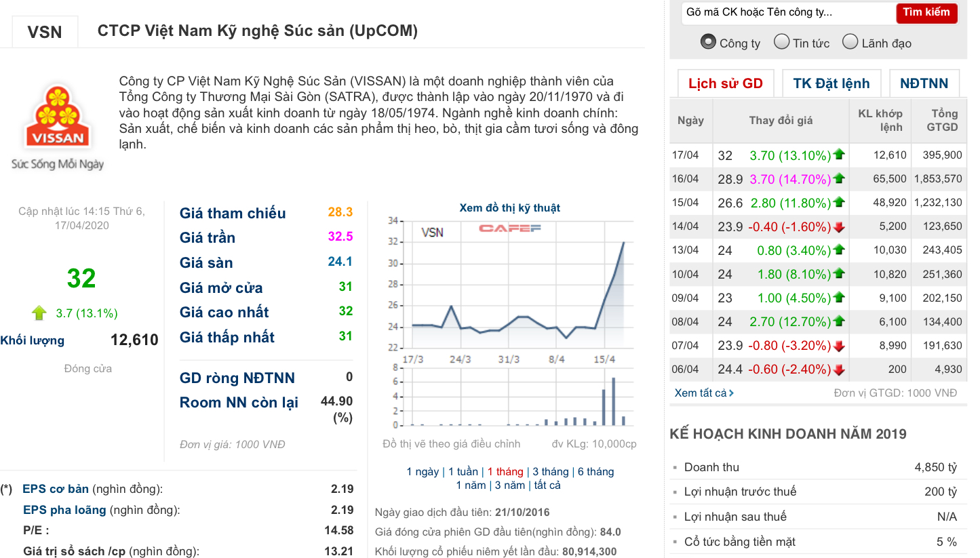This screenshot has width=980, height=558.
Task: Click the Giá tham chiếu label
Action: tap(233, 213)
